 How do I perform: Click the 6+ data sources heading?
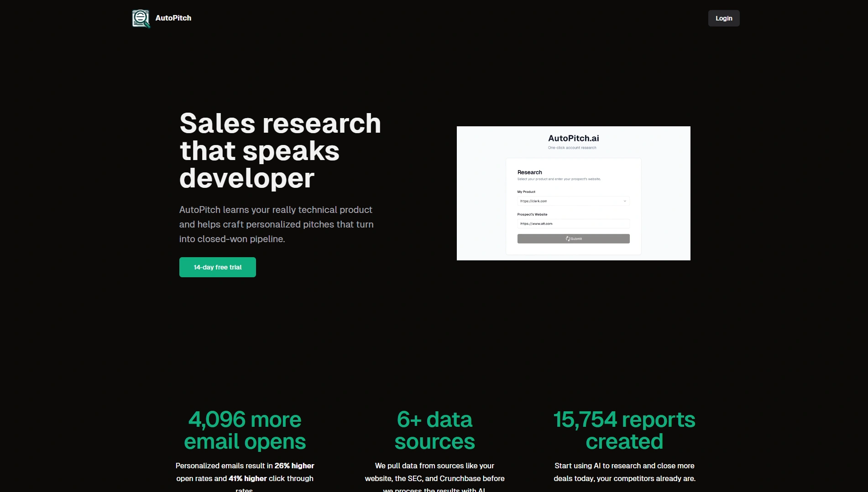pyautogui.click(x=434, y=430)
